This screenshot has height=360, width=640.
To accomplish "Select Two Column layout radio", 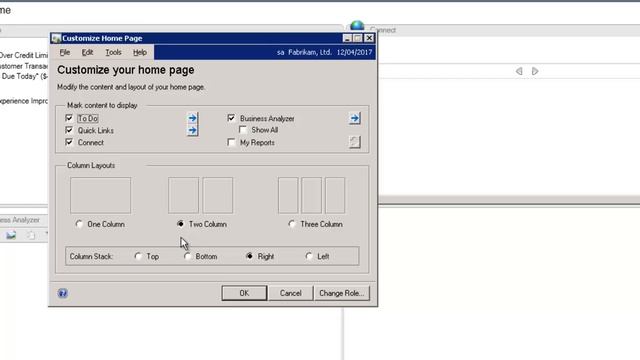I will [x=180, y=224].
